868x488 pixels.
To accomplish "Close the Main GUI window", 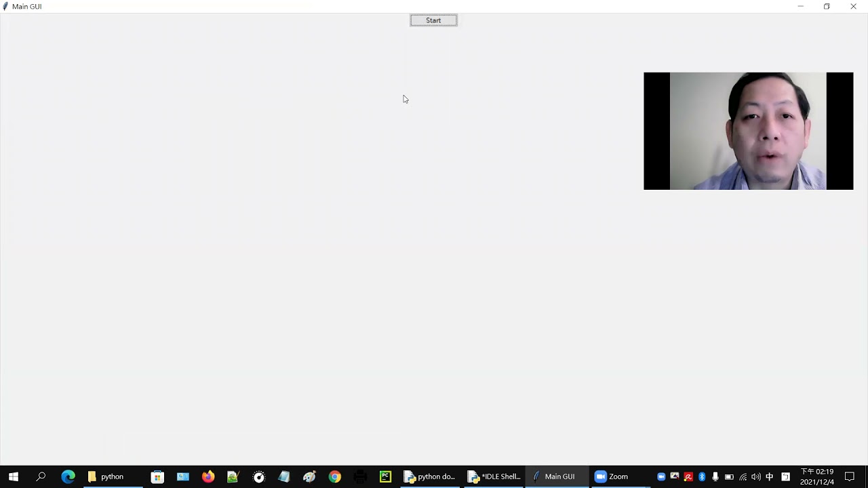I will [x=853, y=6].
